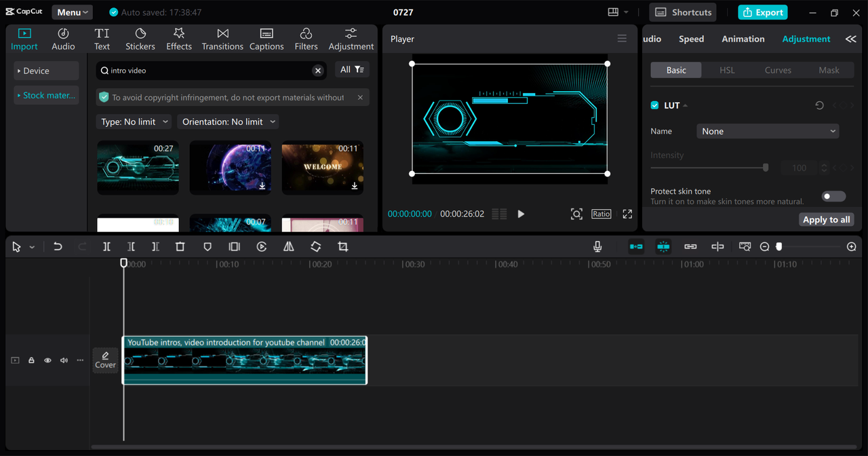868x456 pixels.
Task: Select the Mask sub-tab
Action: 829,70
